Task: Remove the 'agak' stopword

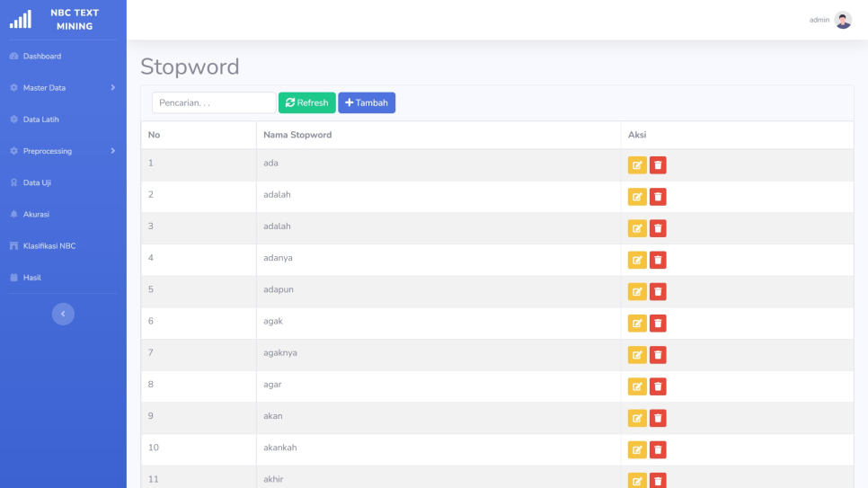Action: 658,323
